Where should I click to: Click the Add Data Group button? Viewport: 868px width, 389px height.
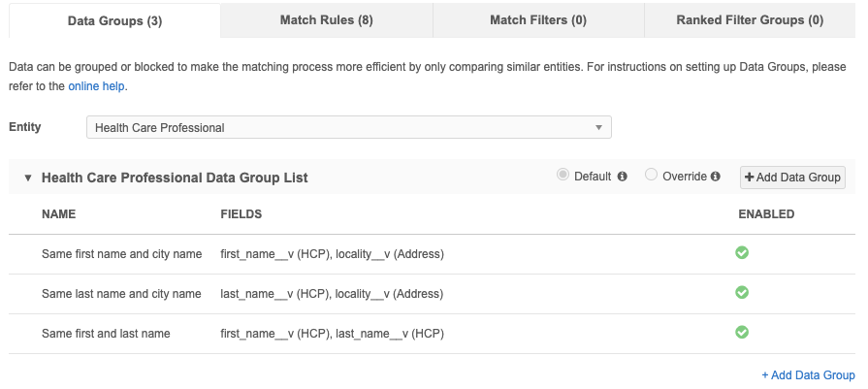[x=792, y=177]
